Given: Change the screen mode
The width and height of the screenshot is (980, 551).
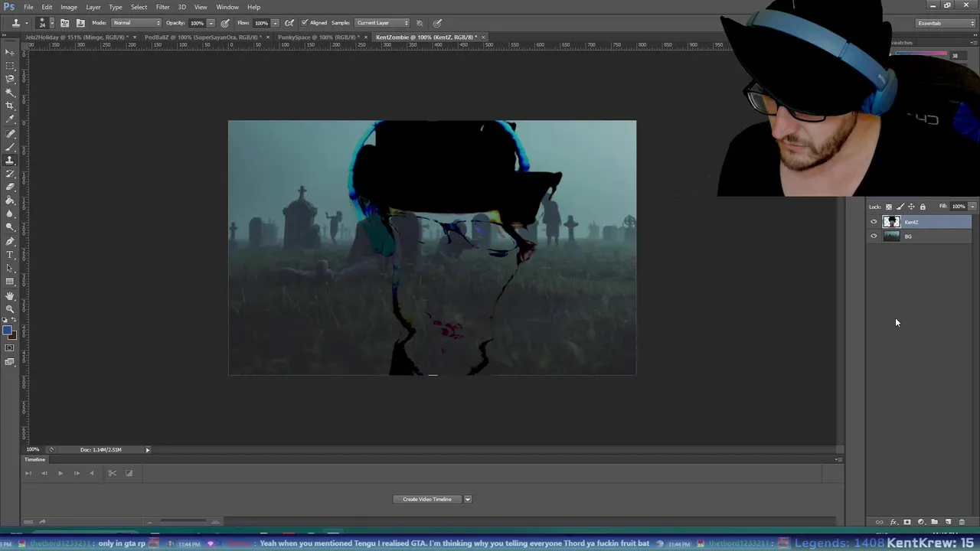Looking at the screenshot, I should click(10, 361).
